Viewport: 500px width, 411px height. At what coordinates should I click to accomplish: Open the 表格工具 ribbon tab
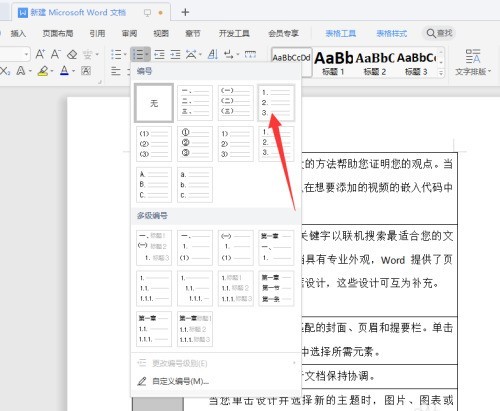click(341, 33)
